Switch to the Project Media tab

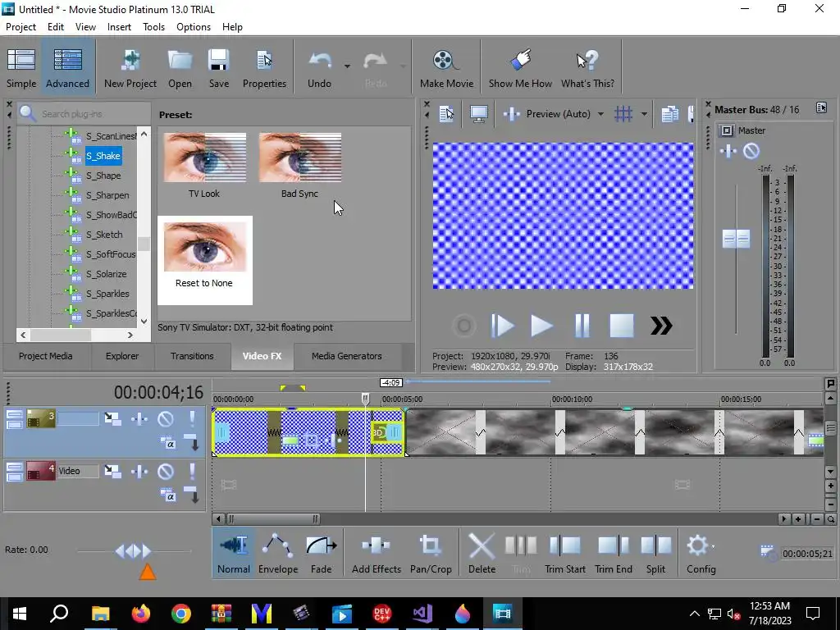46,356
